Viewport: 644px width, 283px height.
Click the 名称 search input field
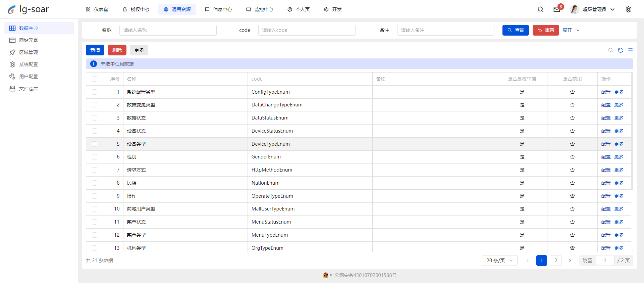[x=168, y=30]
